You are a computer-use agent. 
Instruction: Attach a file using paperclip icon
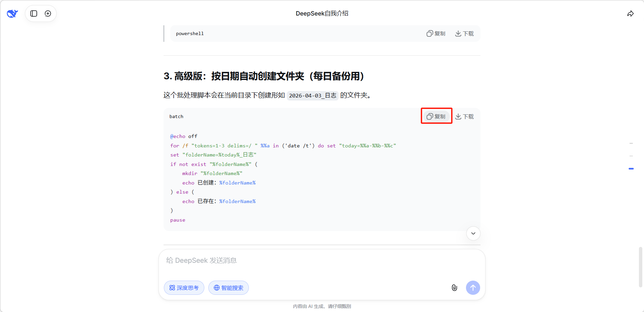coord(454,288)
